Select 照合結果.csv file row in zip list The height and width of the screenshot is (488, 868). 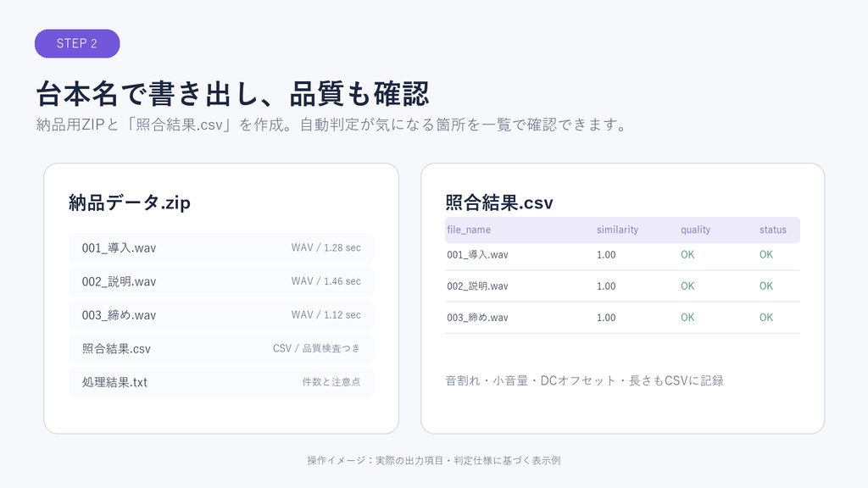(x=221, y=348)
